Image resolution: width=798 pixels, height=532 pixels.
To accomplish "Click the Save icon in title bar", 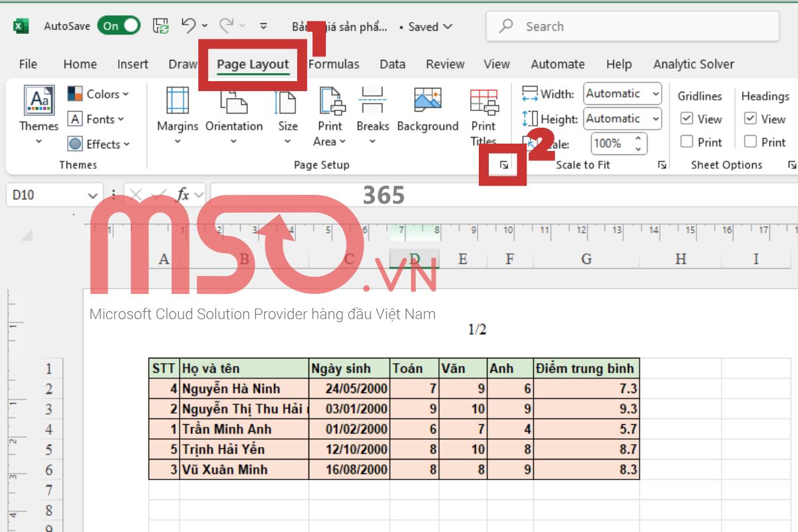I will [x=161, y=26].
